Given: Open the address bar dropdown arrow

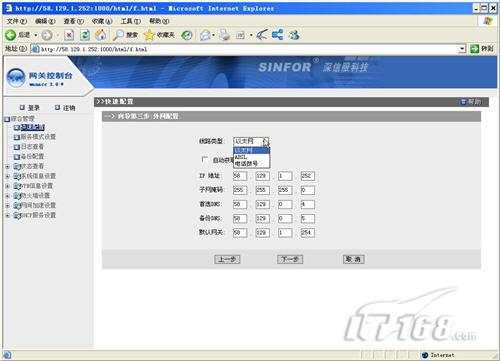Looking at the screenshot, I should pyautogui.click(x=462, y=49).
